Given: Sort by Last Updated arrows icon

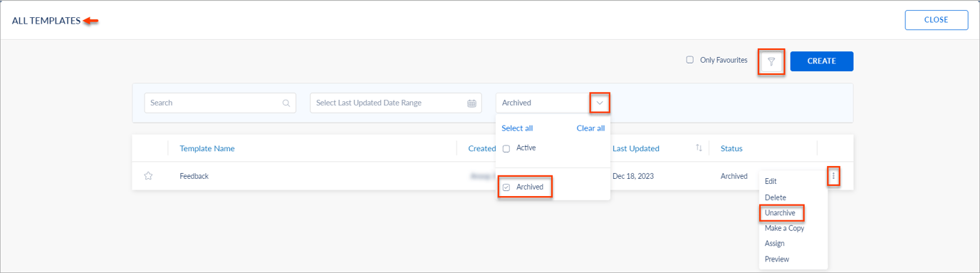Looking at the screenshot, I should 699,148.
